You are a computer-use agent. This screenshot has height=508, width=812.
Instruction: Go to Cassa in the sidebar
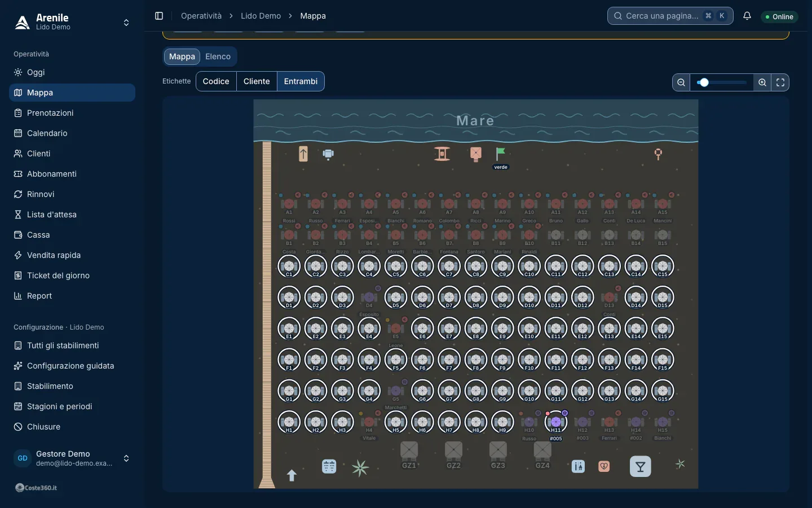click(72, 235)
